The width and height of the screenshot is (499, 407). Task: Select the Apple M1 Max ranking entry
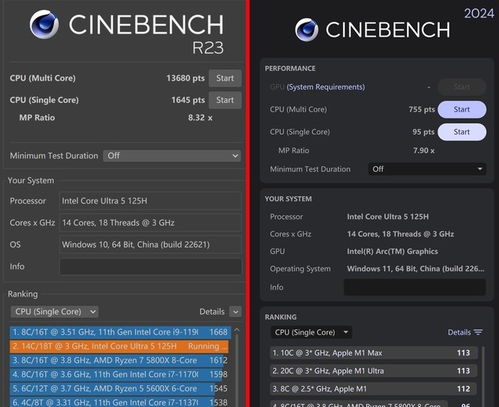tap(374, 353)
